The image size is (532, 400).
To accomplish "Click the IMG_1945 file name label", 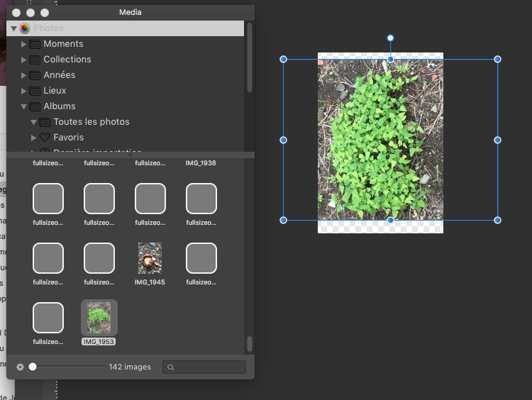I will point(150,282).
